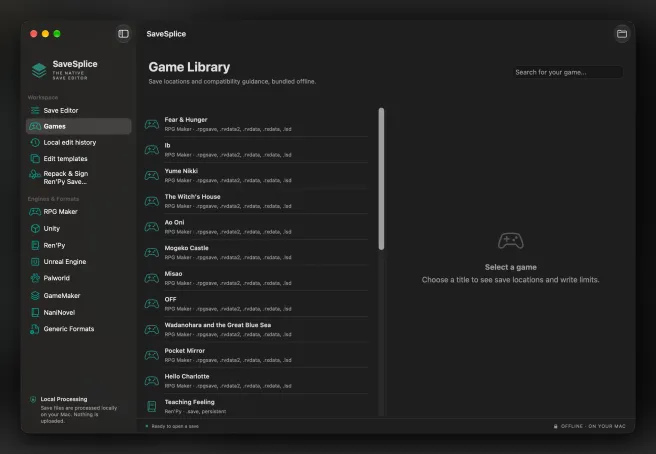Choose Ren'Py under Engines & Formats

tap(79, 246)
